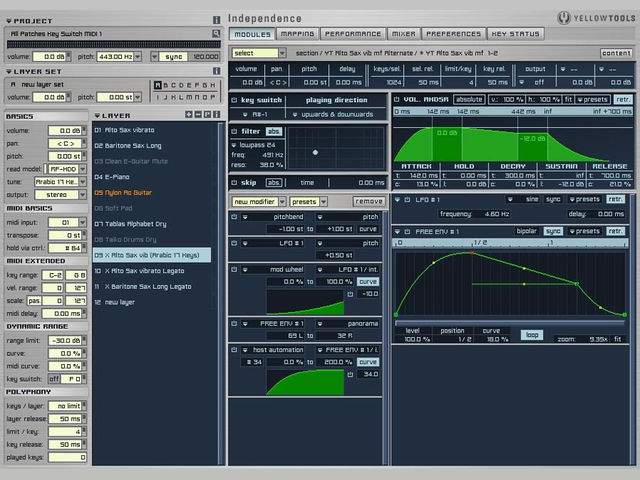Switch to the Mixer tab
The height and width of the screenshot is (480, 640).
(x=403, y=34)
